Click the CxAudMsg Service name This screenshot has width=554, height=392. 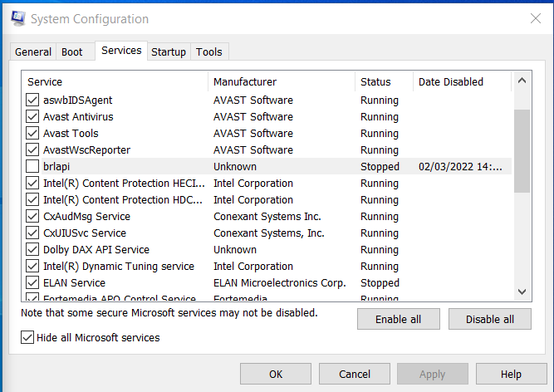point(86,217)
